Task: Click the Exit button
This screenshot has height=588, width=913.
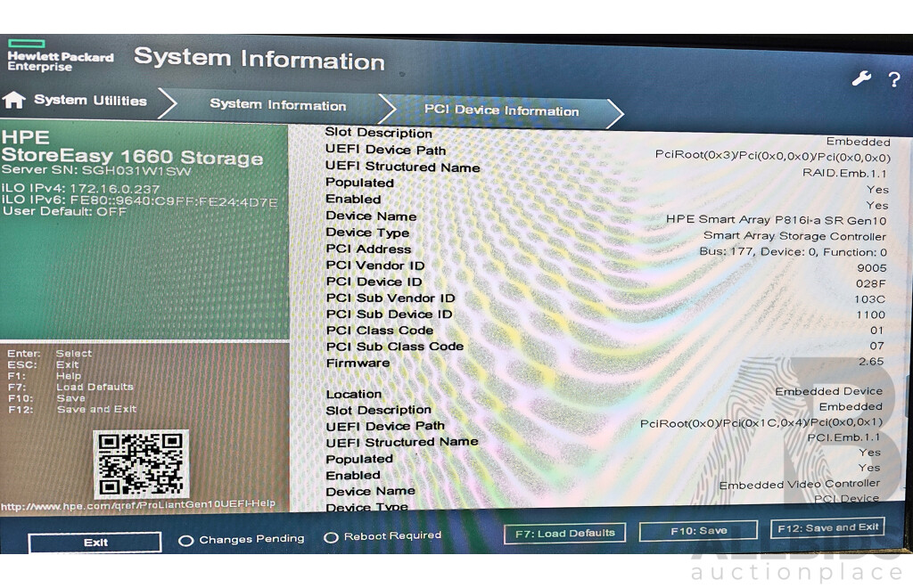Action: click(95, 542)
